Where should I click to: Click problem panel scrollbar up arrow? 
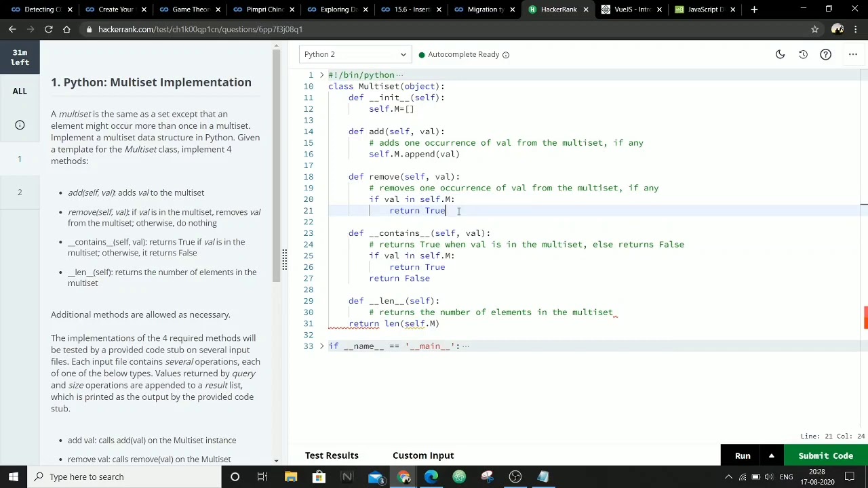point(276,45)
